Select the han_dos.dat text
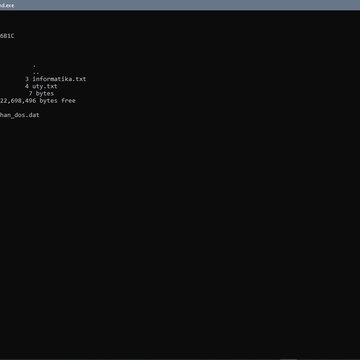Screen dimensions: 360x360 pyautogui.click(x=20, y=115)
